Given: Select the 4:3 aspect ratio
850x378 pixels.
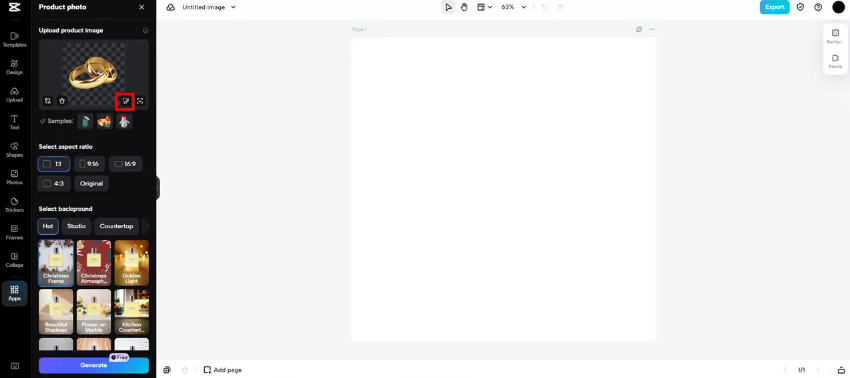Looking at the screenshot, I should coord(54,183).
